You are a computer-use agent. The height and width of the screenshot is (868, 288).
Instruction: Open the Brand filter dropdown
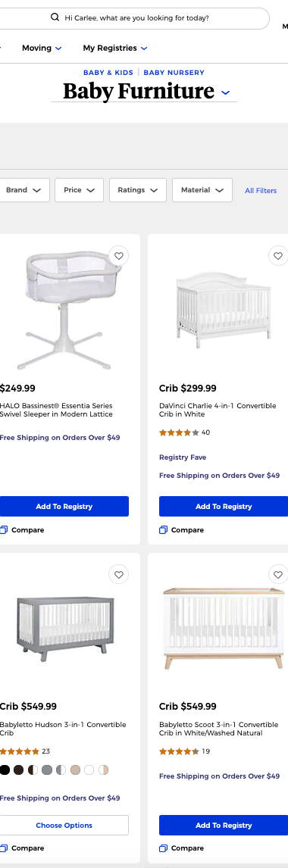coord(23,190)
